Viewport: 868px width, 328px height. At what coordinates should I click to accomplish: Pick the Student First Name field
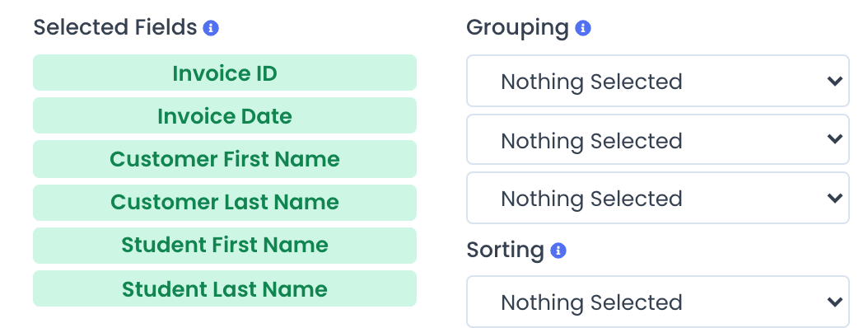[225, 246]
